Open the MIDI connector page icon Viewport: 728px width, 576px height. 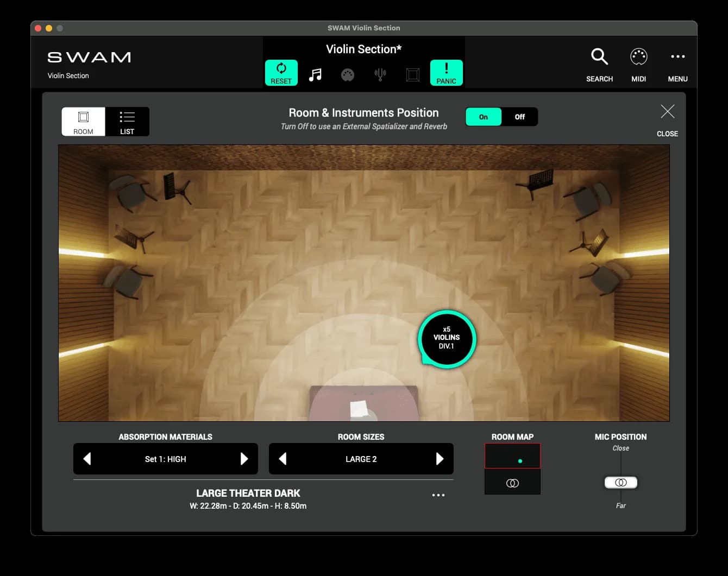[x=348, y=74]
